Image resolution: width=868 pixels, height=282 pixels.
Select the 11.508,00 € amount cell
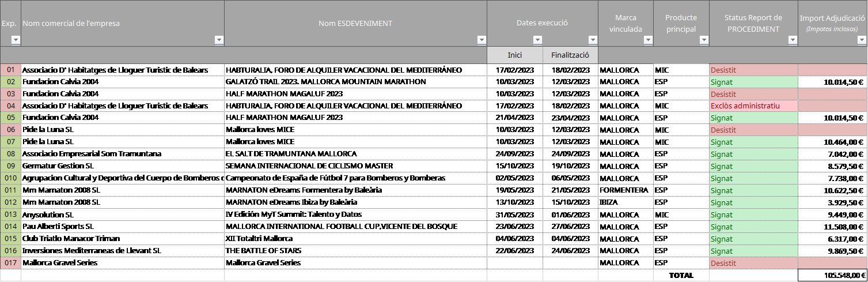click(x=832, y=226)
